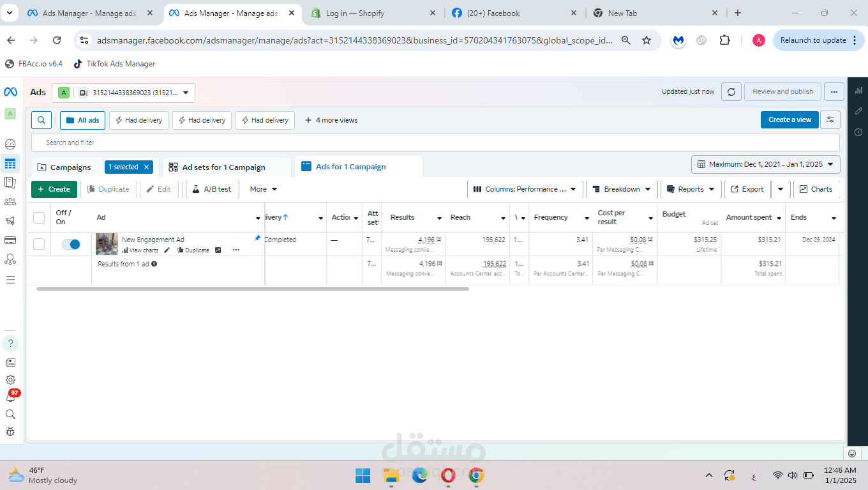The image size is (868, 490).
Task: Toggle the New Engagement Ad on/off switch
Action: pos(71,244)
